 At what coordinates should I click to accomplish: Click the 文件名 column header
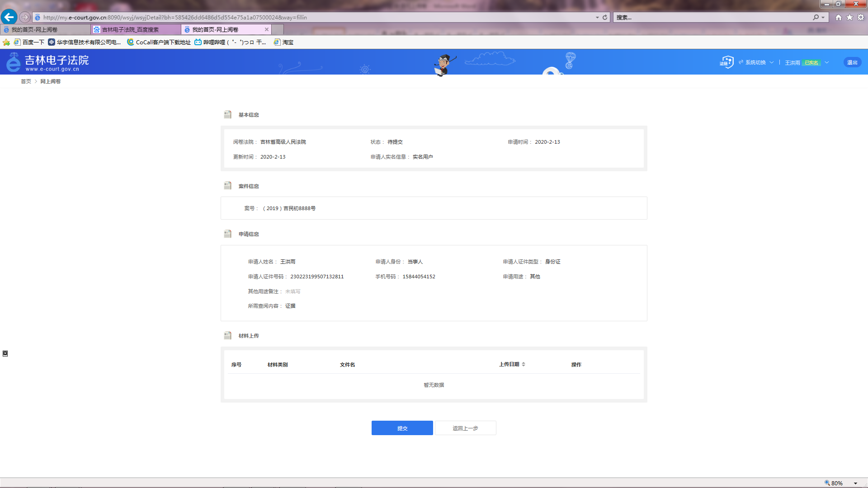(x=348, y=365)
